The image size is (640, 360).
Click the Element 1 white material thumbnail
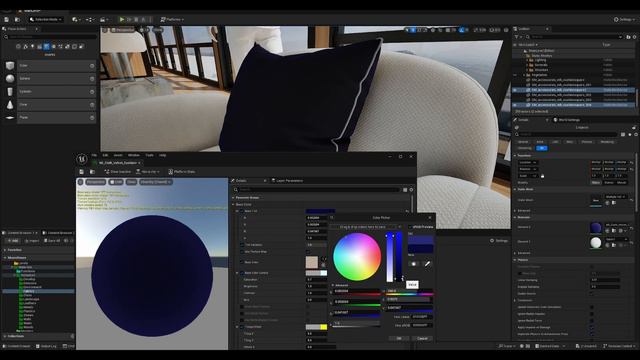tap(596, 242)
